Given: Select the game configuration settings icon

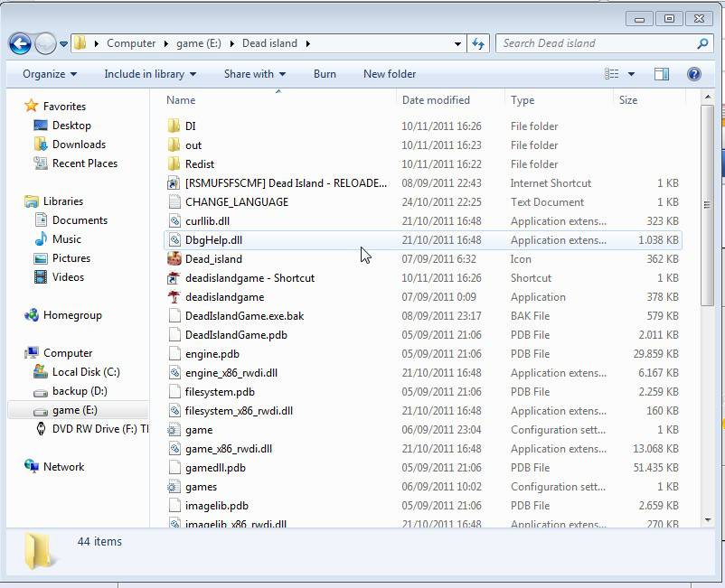Looking at the screenshot, I should pyautogui.click(x=174, y=430).
